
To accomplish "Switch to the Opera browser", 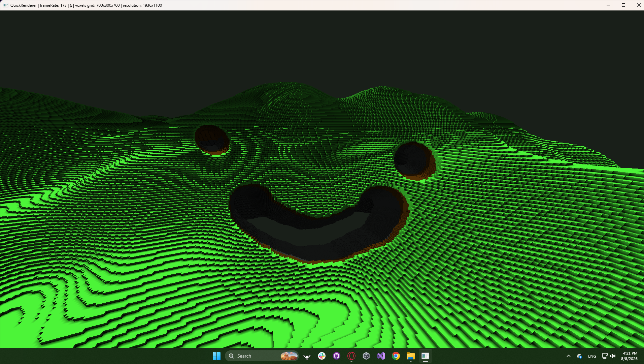I will pos(351,356).
